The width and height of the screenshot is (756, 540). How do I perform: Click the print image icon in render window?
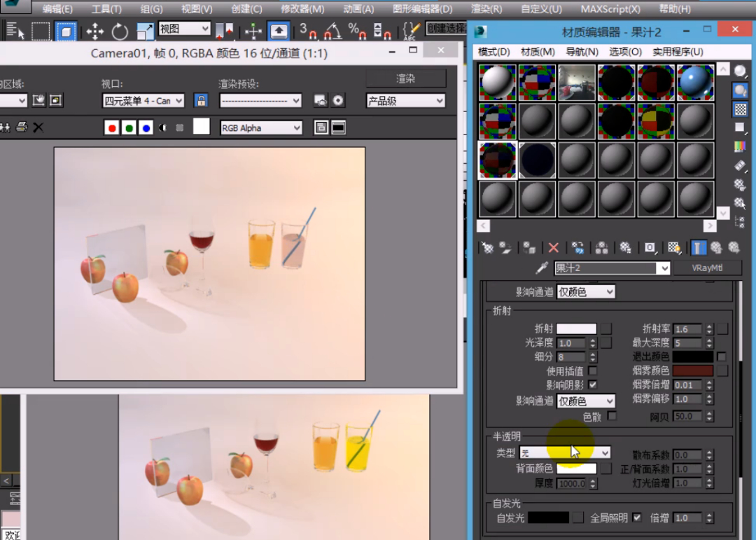click(22, 127)
